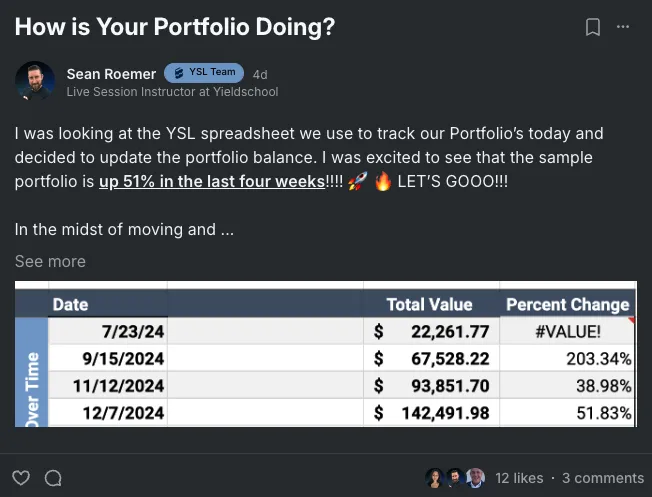Bookmark this portfolio post
This screenshot has width=652, height=497.
(x=593, y=28)
